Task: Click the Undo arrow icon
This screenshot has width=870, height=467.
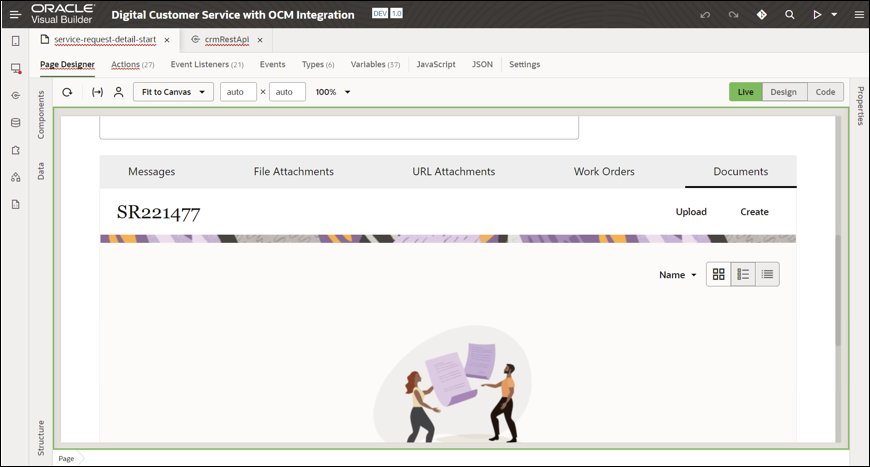Action: 705,14
